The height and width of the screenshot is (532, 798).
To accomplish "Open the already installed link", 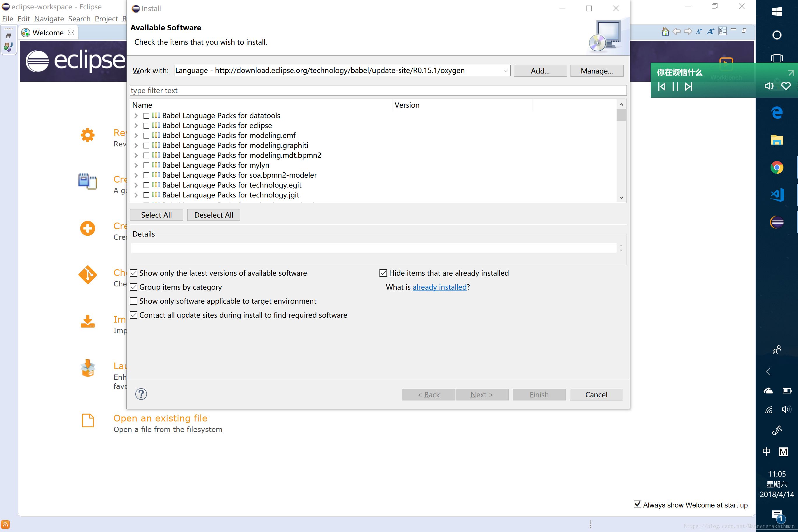I will tap(439, 287).
